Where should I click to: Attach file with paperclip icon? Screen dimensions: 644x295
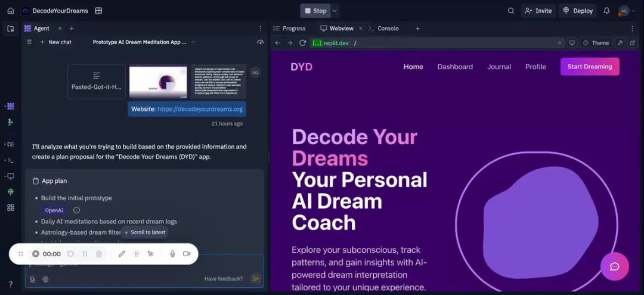coord(32,279)
